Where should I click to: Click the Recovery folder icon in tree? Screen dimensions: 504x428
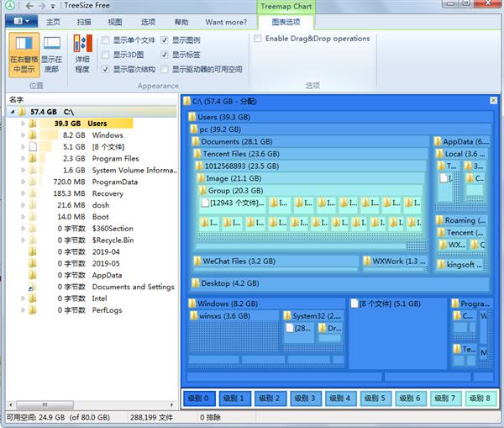click(33, 193)
